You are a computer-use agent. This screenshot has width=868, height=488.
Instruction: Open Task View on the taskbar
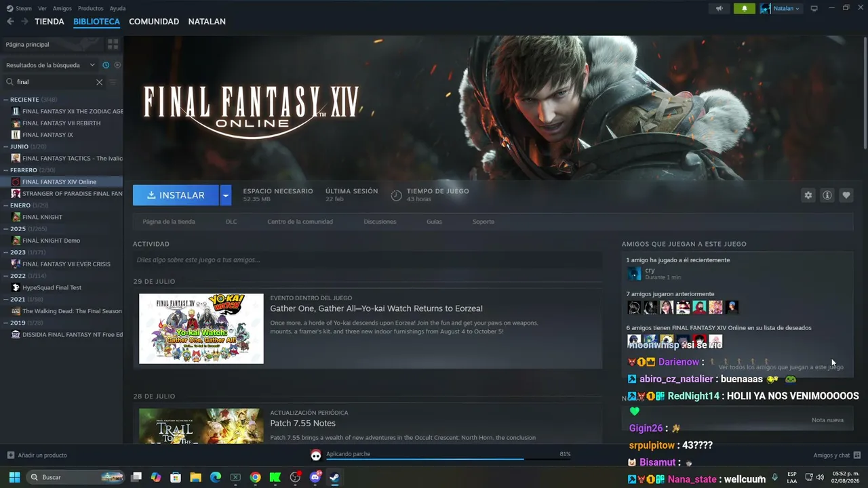[x=136, y=477]
